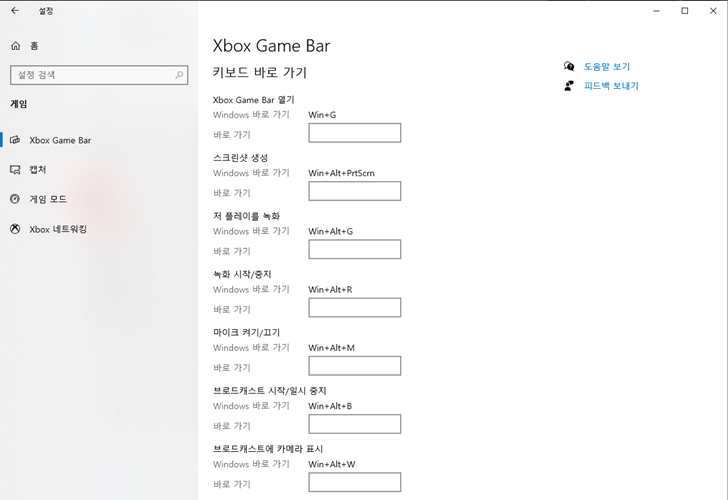This screenshot has height=500, width=728.
Task: Close the Settings window
Action: click(713, 11)
